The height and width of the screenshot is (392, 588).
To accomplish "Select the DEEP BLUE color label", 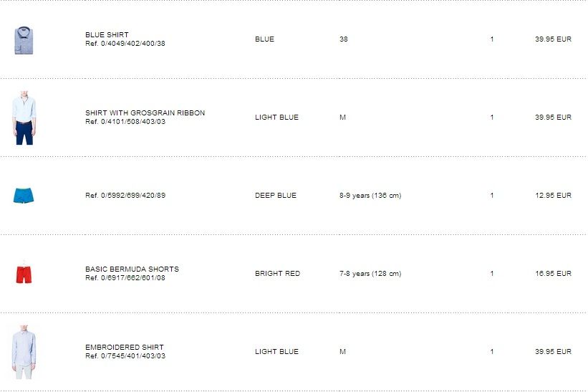I will pyautogui.click(x=275, y=195).
